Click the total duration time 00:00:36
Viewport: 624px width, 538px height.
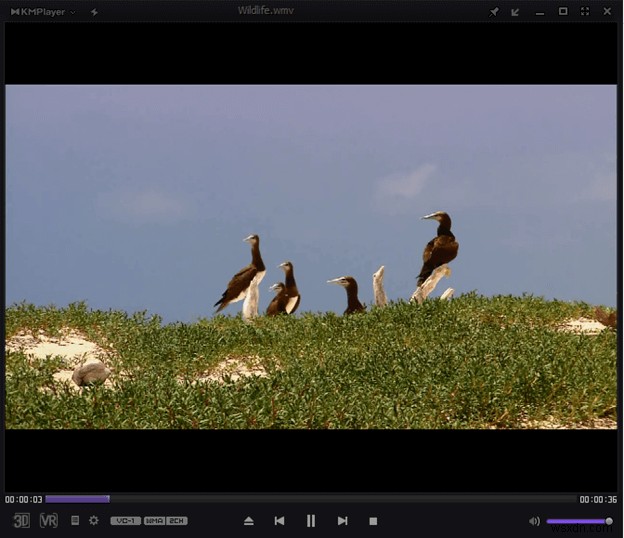tap(598, 499)
